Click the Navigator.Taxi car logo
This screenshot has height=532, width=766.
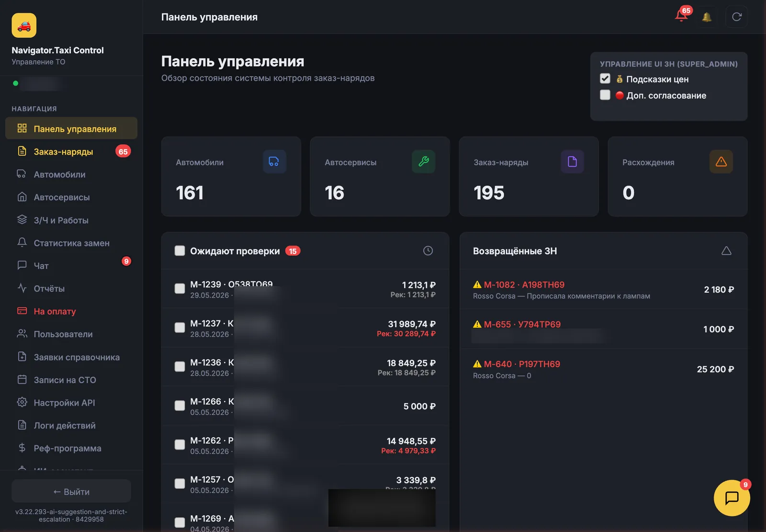coord(24,25)
